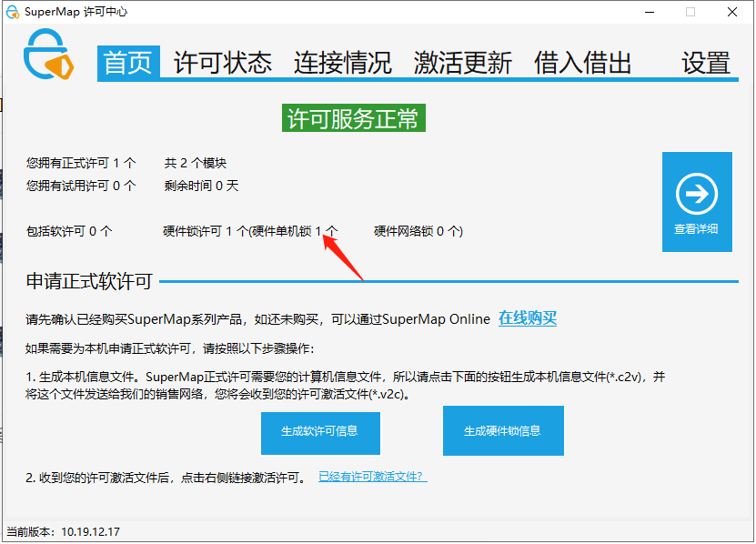
Task: Open the 已经有许可激活文件? link
Action: [372, 477]
